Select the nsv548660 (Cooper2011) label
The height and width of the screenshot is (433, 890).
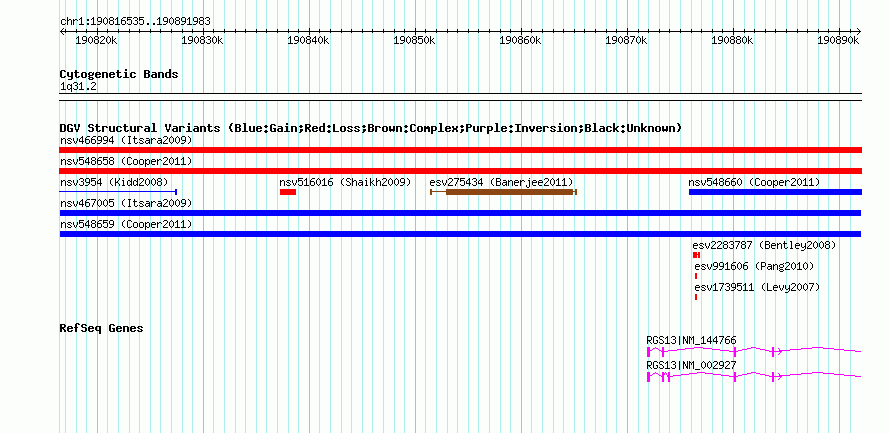tap(754, 182)
